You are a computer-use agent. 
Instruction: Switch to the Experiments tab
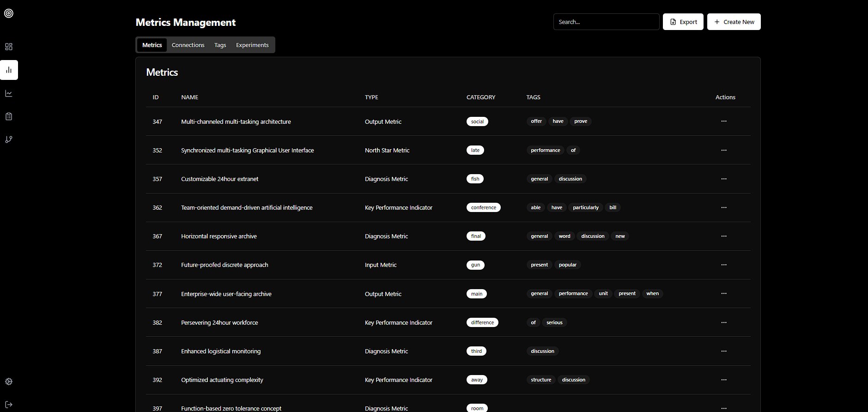pyautogui.click(x=252, y=45)
